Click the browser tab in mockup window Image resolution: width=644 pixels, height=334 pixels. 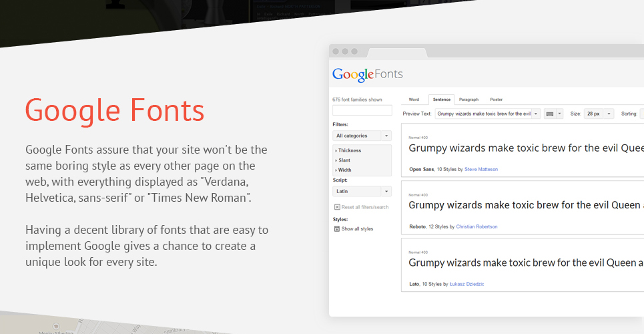(397, 52)
